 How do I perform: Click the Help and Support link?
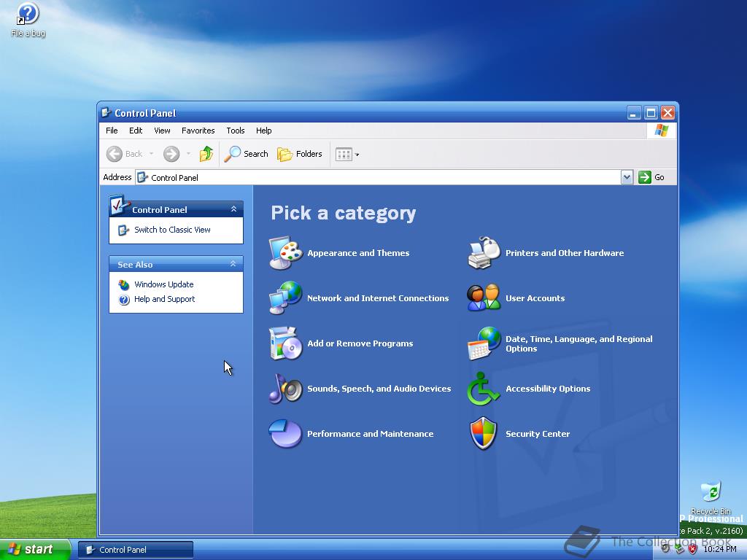pos(164,299)
